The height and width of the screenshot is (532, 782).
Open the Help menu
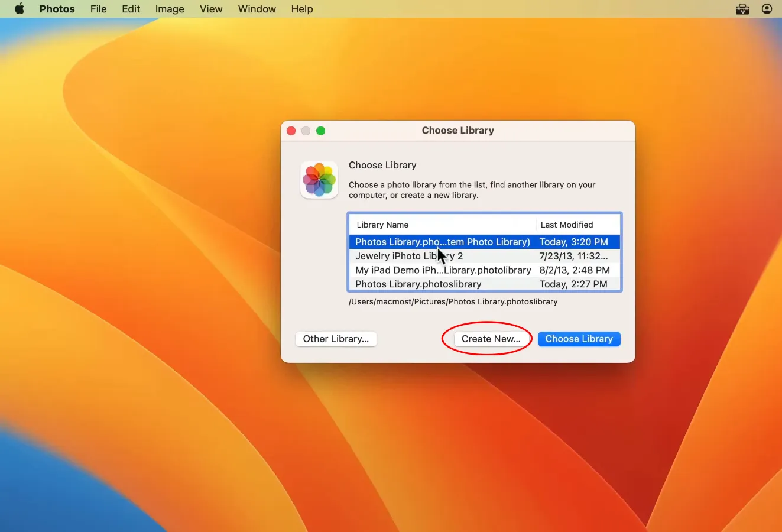tap(301, 9)
